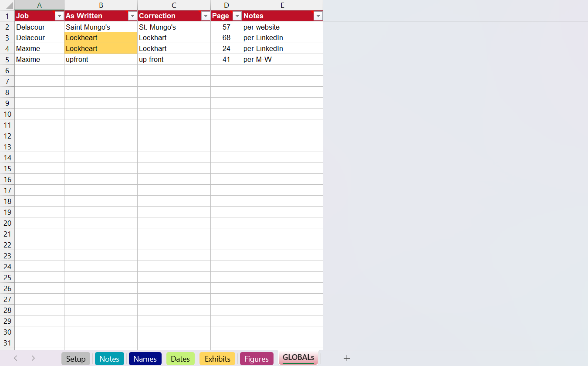This screenshot has height=366, width=588.
Task: Click the next sheet navigation arrow
Action: [33, 358]
